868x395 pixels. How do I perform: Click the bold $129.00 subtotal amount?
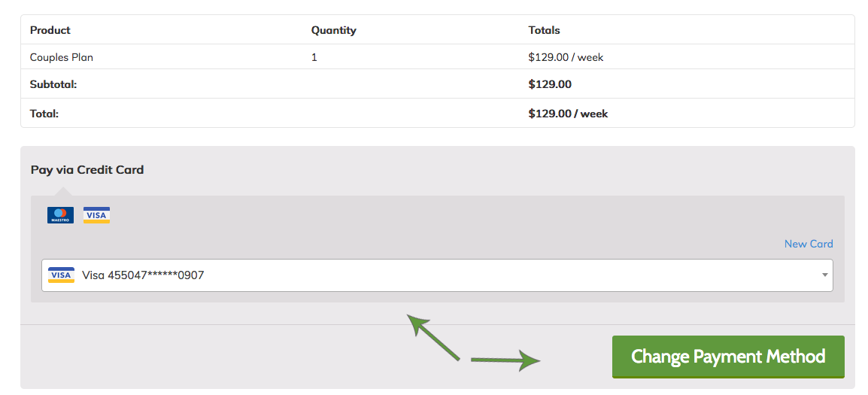point(550,84)
